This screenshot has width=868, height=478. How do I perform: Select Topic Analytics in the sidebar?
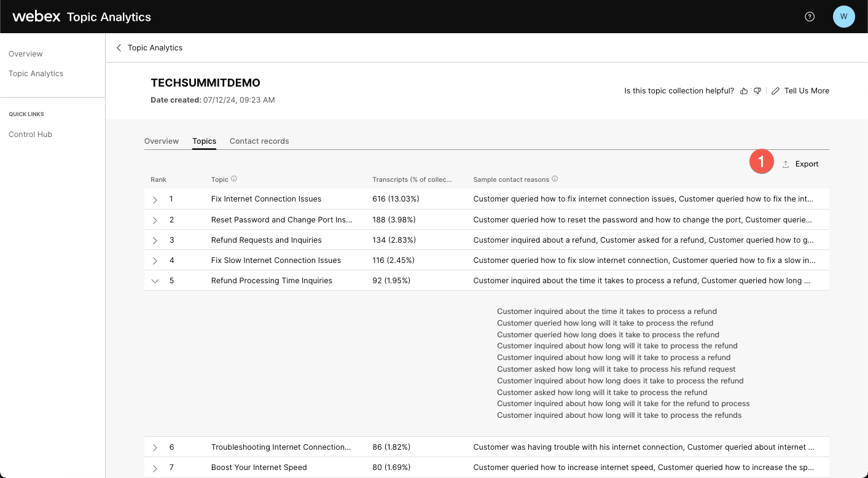[x=36, y=74]
